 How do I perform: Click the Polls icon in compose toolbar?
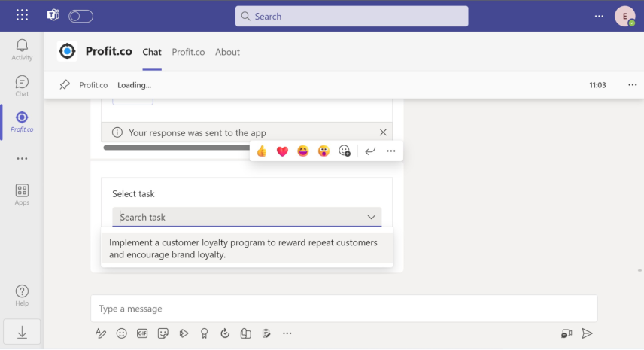[x=266, y=333]
